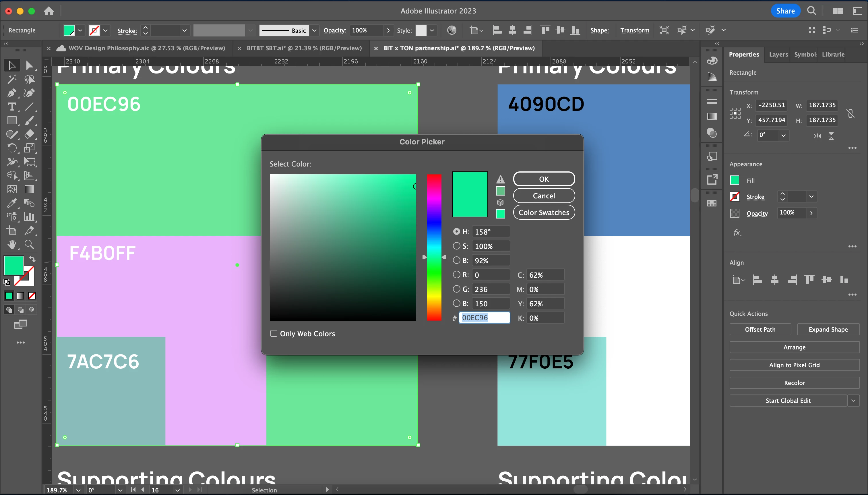
Task: Enable Only Web Colors checkbox
Action: point(274,334)
